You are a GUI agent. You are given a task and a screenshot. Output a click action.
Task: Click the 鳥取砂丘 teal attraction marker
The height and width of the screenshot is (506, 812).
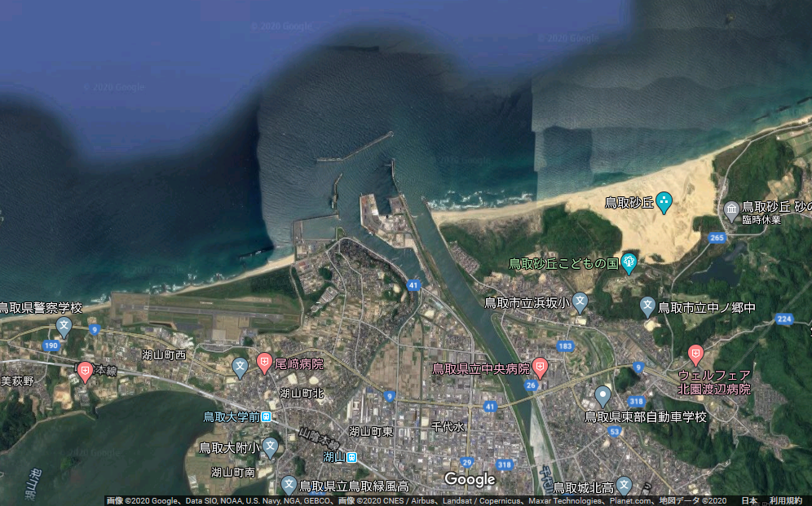(664, 201)
